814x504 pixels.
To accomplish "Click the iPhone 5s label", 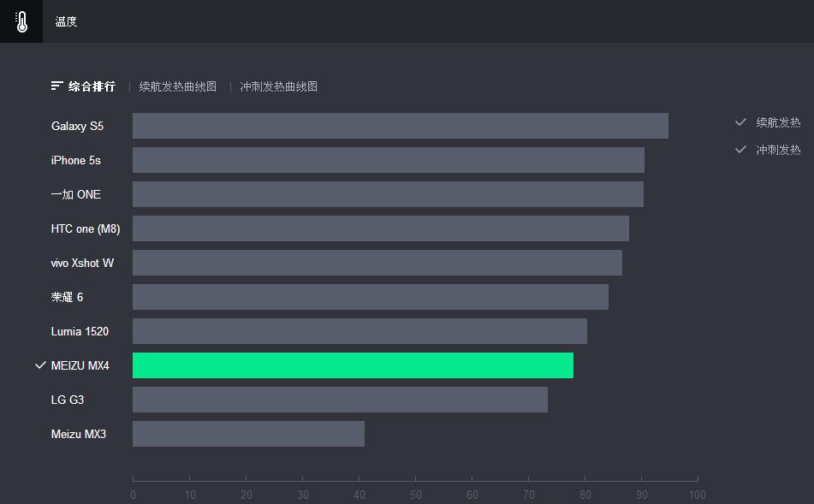I will (76, 160).
